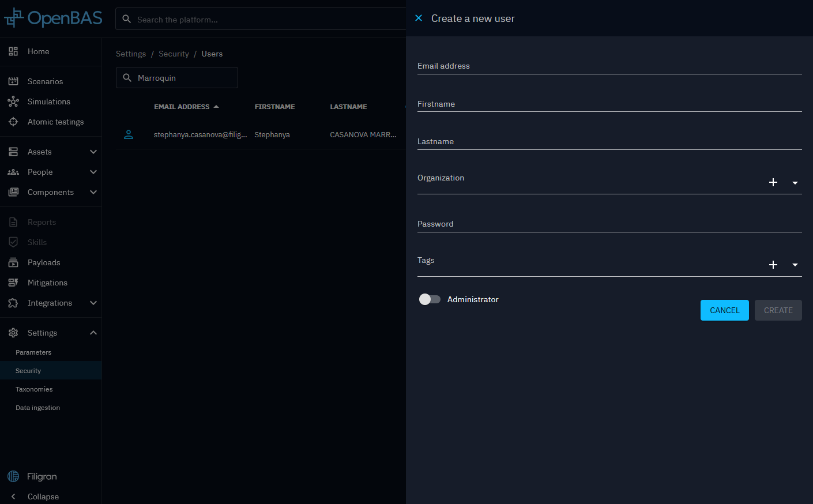Click the Payloads icon in sidebar
Screen dimensions: 813x504
click(13, 262)
